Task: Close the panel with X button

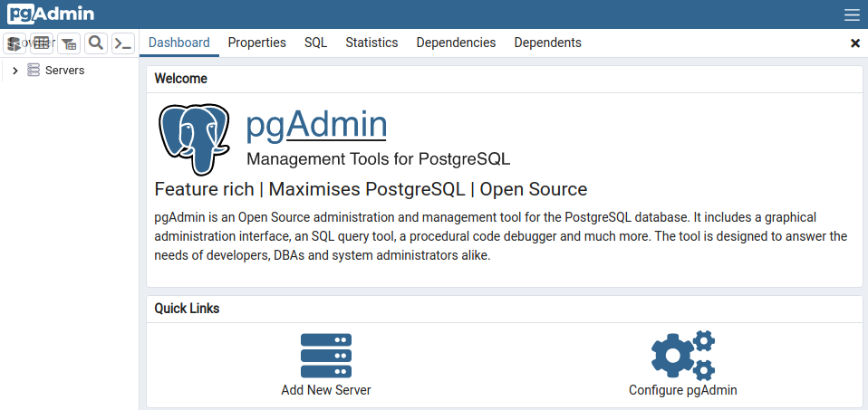Action: [854, 43]
